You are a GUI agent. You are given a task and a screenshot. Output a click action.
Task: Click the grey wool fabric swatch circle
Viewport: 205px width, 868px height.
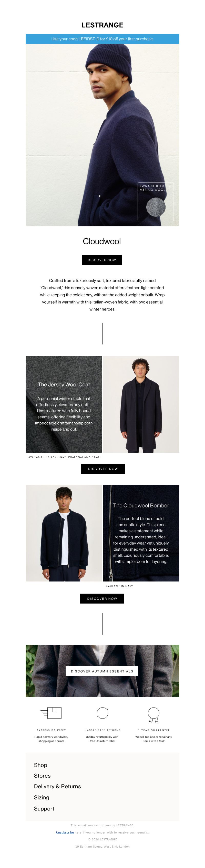tap(156, 206)
